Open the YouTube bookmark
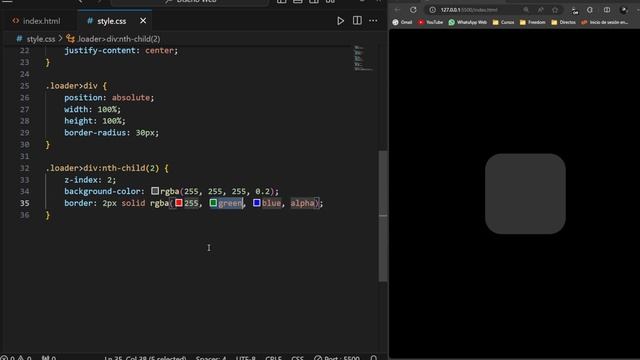 (x=431, y=22)
